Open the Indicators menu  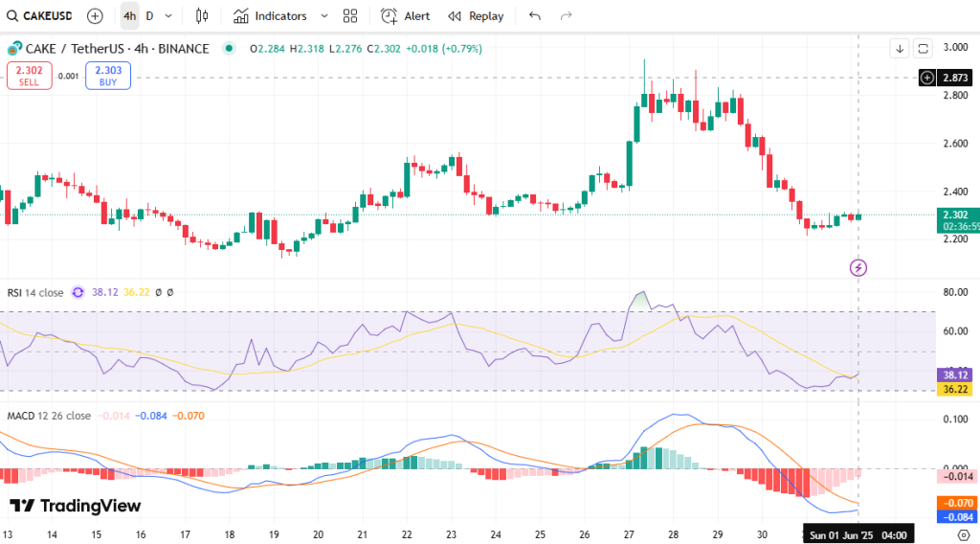pos(270,15)
